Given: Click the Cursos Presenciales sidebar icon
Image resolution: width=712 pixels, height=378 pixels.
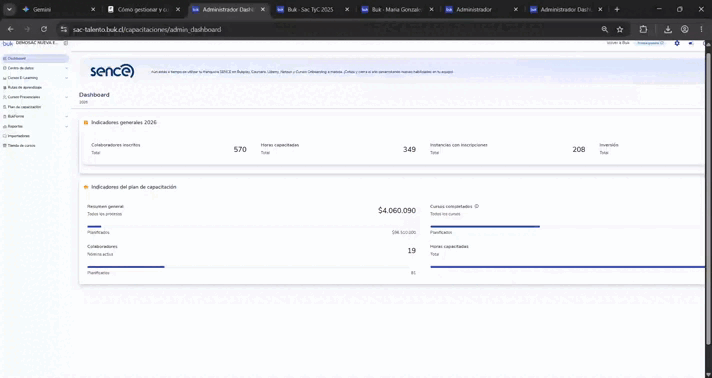Looking at the screenshot, I should (5, 97).
